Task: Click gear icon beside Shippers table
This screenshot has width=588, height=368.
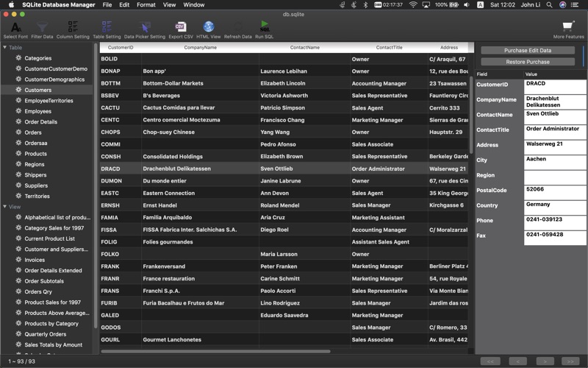Action: click(x=18, y=174)
